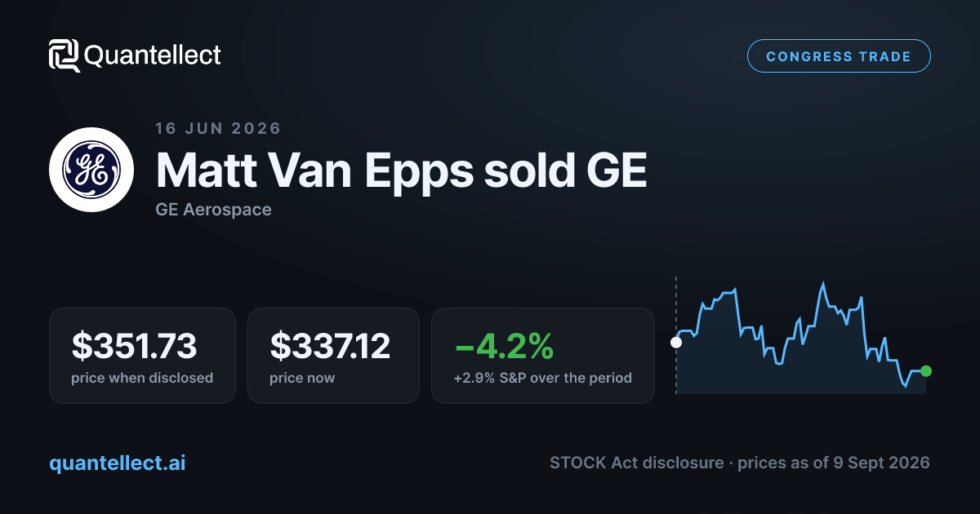
Task: Click the GE Aerospace circular logo
Action: (91, 170)
